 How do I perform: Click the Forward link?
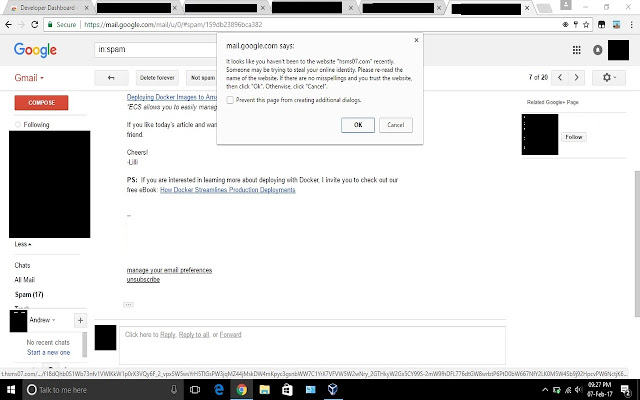230,335
